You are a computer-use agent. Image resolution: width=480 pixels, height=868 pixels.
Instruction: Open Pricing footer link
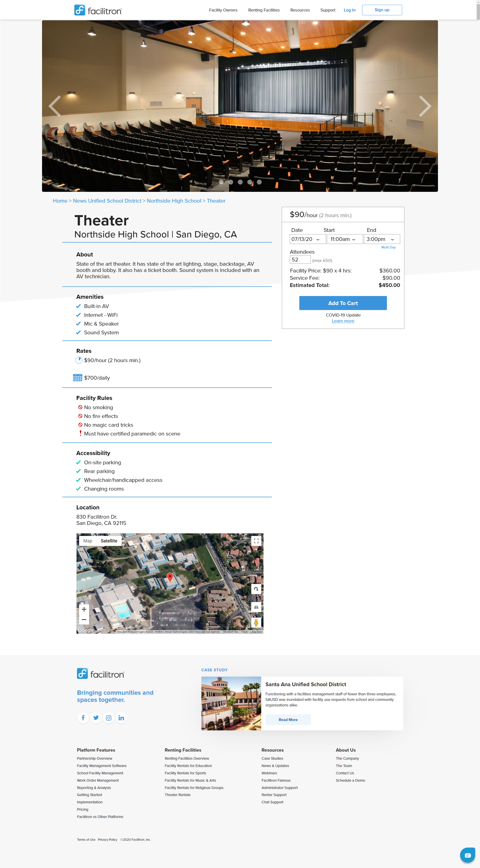coord(82,809)
